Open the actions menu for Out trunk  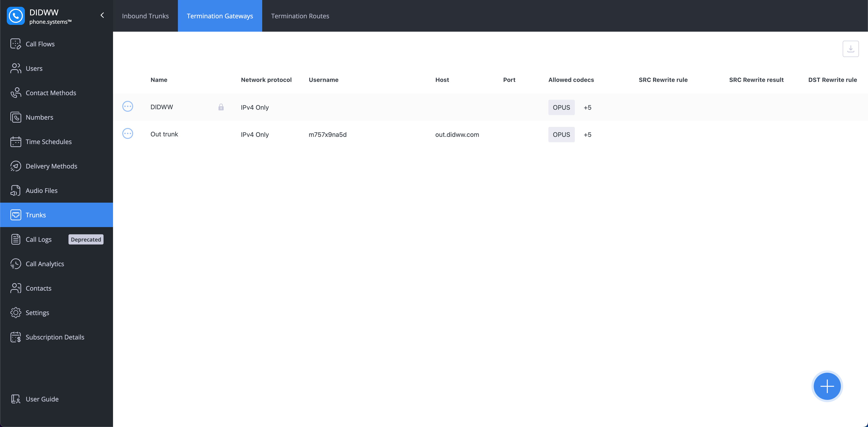tap(128, 133)
